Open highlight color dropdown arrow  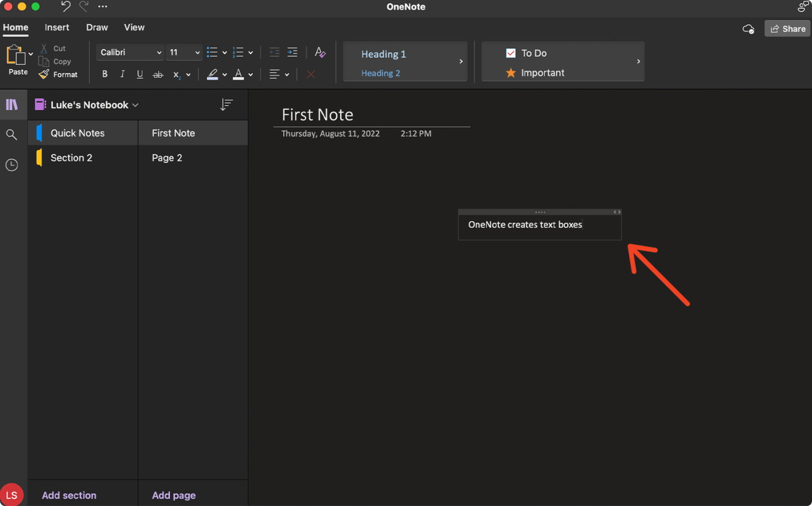pyautogui.click(x=224, y=75)
